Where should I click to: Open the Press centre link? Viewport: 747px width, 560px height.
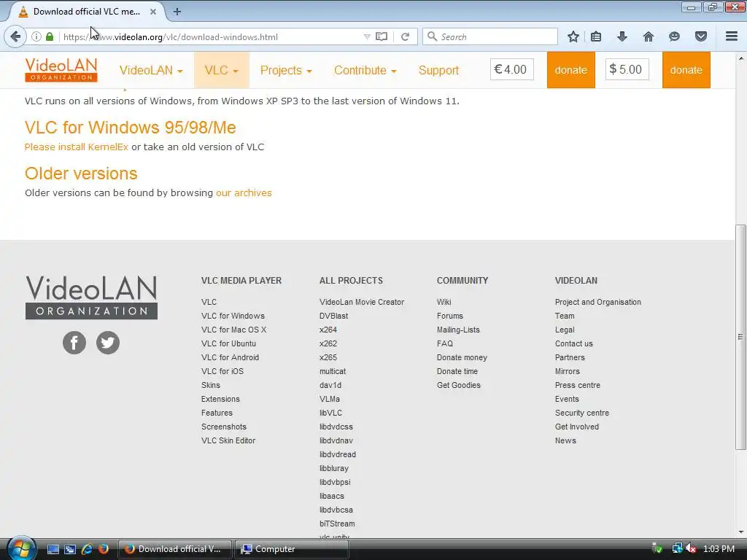(578, 385)
